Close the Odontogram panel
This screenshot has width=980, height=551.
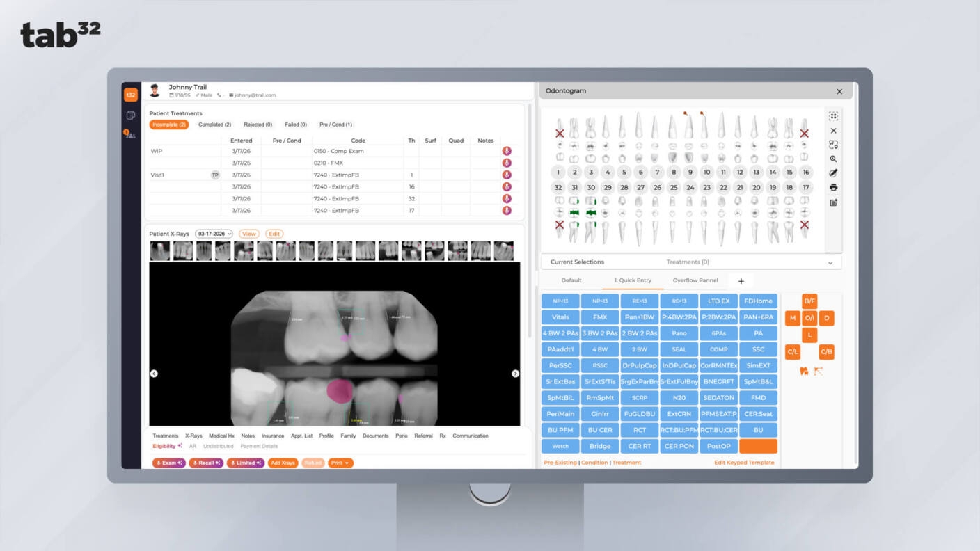pos(839,91)
